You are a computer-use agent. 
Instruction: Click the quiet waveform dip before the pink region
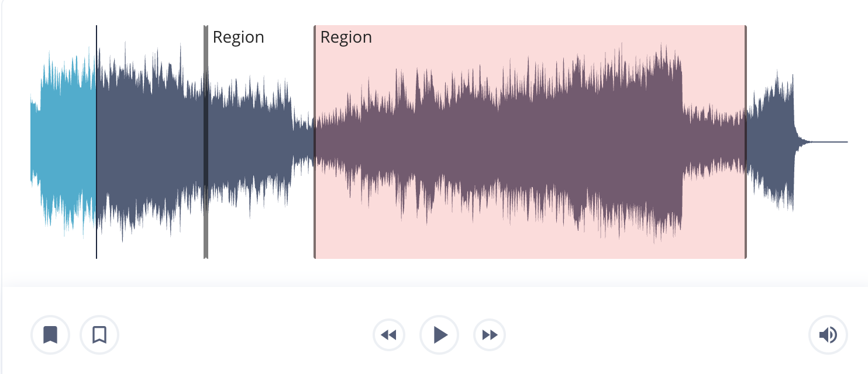tap(303, 142)
